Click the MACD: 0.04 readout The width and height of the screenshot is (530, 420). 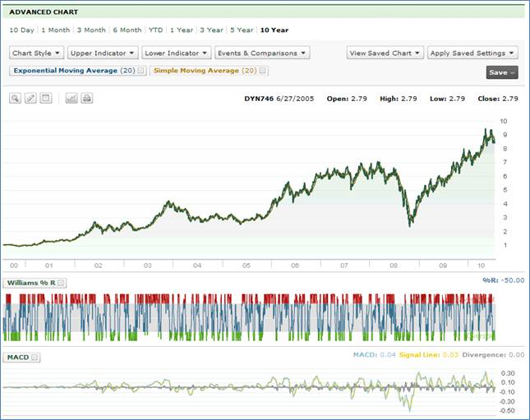(374, 355)
